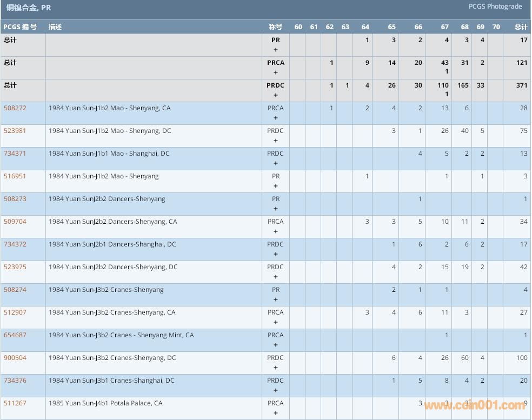The width and height of the screenshot is (532, 420).
Task: Click the 称号 column header
Action: coord(276,27)
